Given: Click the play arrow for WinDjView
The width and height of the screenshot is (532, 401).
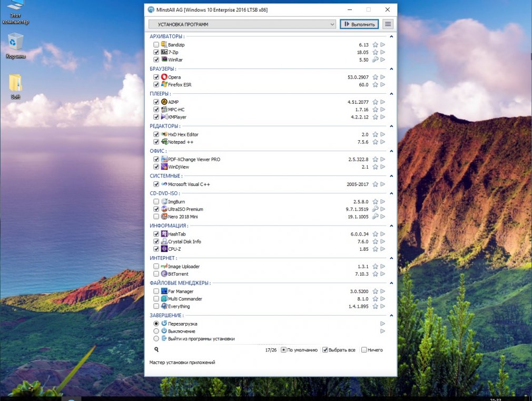Looking at the screenshot, I should (x=383, y=167).
